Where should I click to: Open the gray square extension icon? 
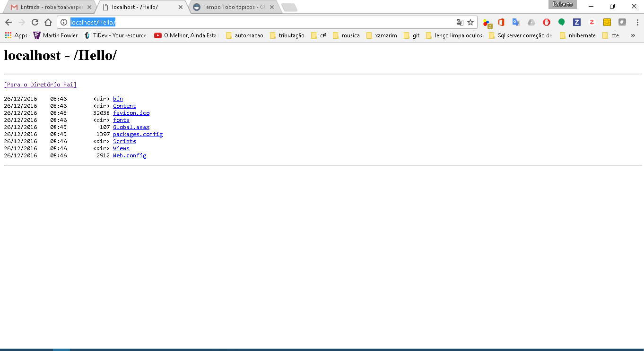(x=622, y=22)
